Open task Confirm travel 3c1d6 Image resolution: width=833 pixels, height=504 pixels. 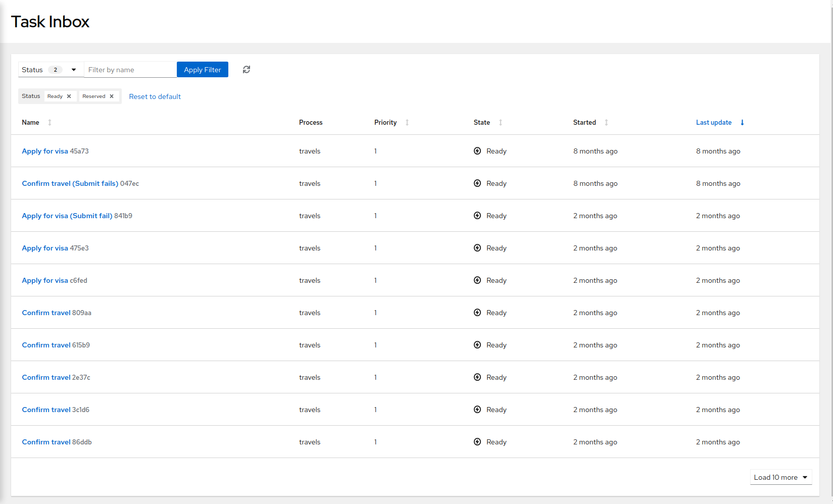tap(46, 409)
